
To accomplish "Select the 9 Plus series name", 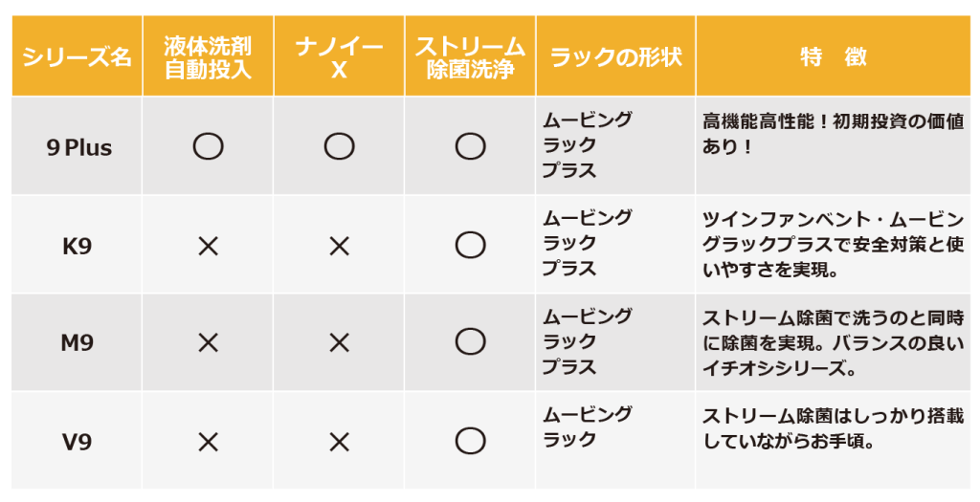I will coord(78,148).
